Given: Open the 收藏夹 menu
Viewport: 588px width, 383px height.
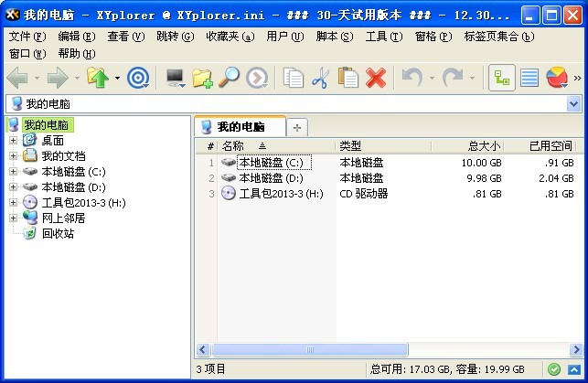Looking at the screenshot, I should click(x=230, y=37).
